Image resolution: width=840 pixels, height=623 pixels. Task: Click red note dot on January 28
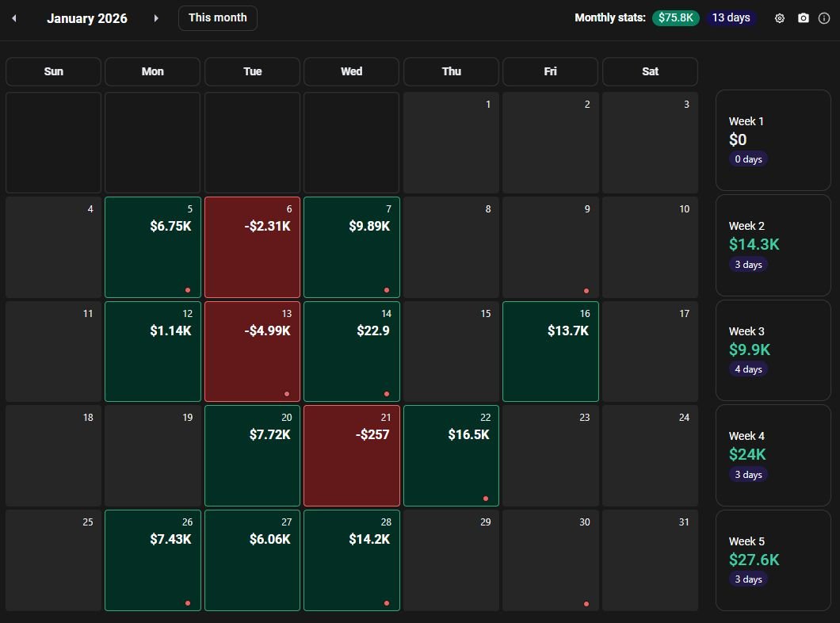click(386, 602)
